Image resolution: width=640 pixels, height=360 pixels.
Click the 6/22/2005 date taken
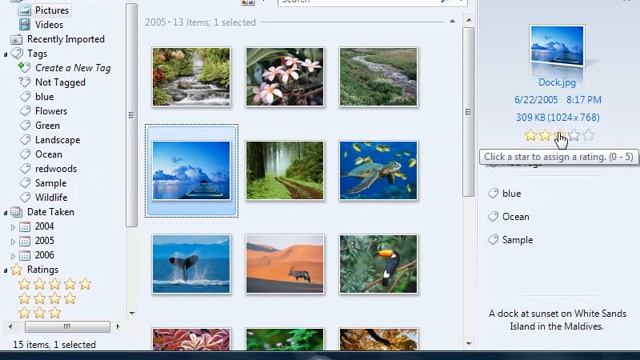point(536,100)
